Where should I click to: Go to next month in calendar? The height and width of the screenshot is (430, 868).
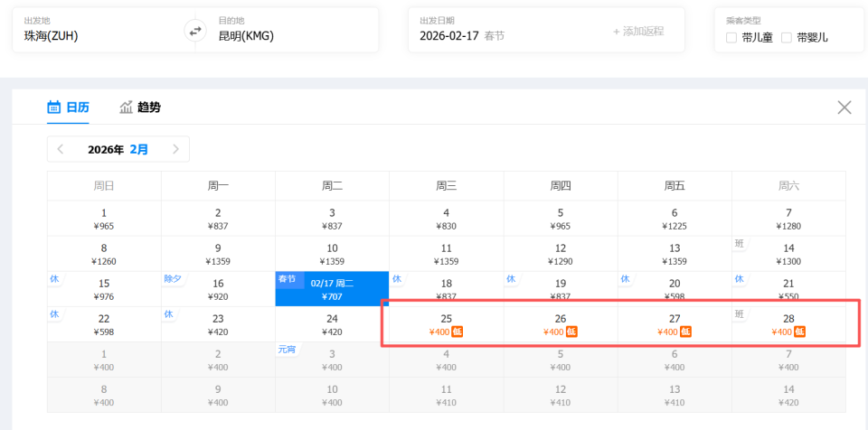click(176, 149)
